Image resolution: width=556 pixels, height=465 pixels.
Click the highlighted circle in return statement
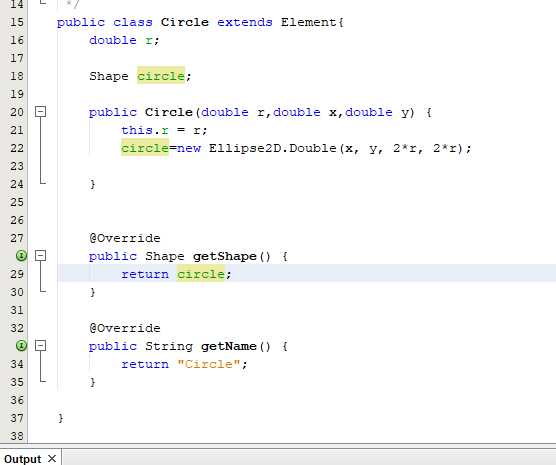click(x=201, y=274)
